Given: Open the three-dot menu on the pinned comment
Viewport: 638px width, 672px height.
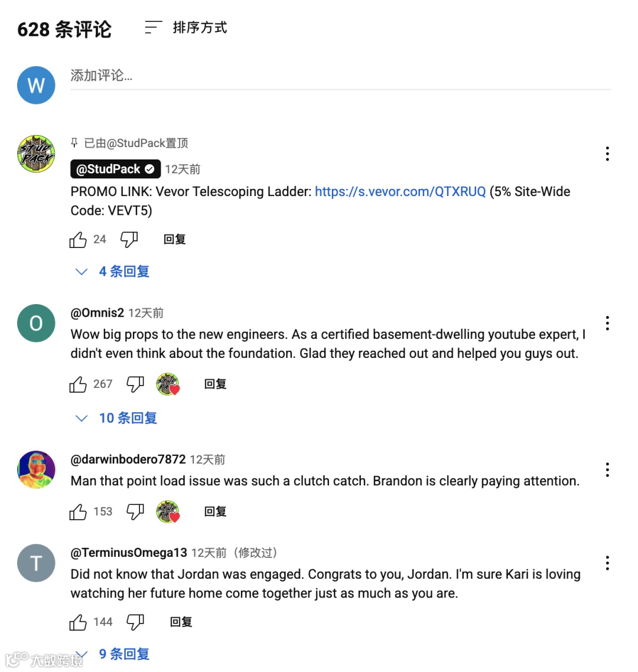Looking at the screenshot, I should tap(607, 154).
